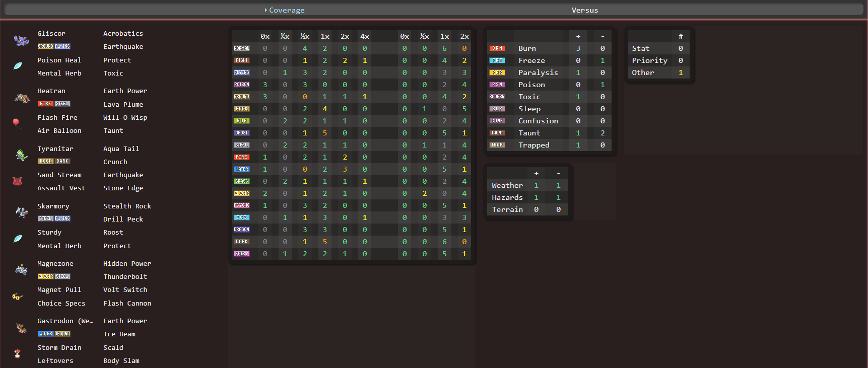Click Gastrodon's Water type badge
The height and width of the screenshot is (368, 868).
(x=46, y=334)
